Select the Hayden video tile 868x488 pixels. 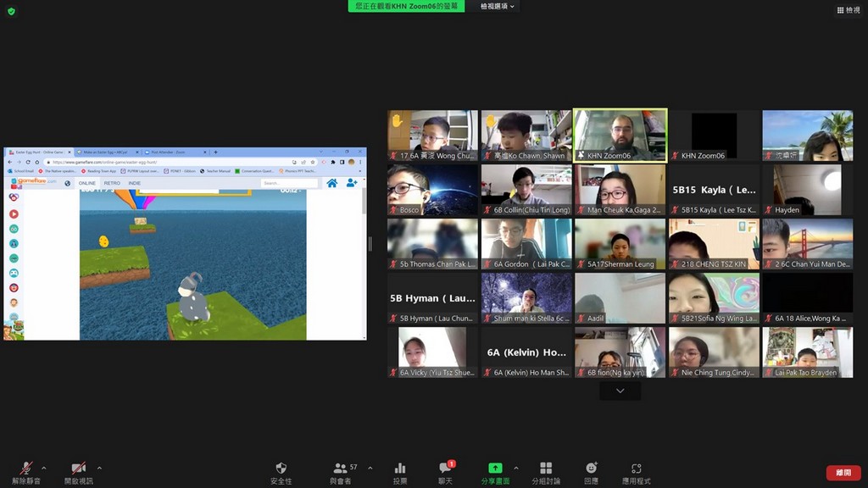[x=808, y=189]
